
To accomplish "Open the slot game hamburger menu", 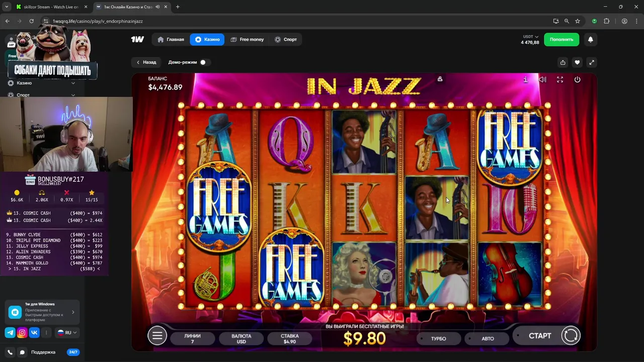I will [157, 336].
